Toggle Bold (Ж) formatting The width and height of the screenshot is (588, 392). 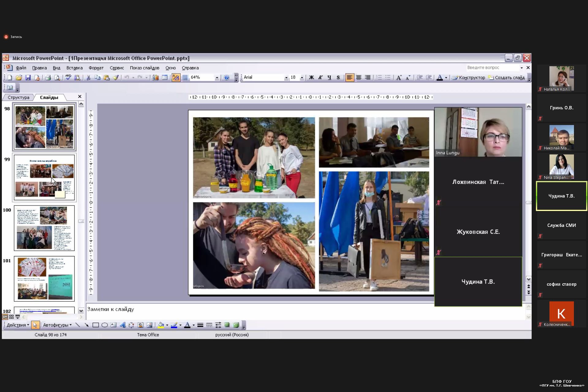click(311, 78)
